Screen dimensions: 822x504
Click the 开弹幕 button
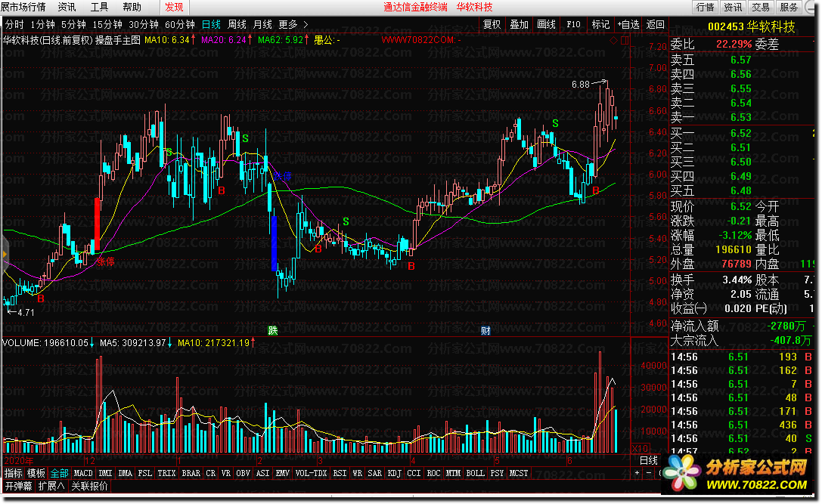click(x=18, y=486)
